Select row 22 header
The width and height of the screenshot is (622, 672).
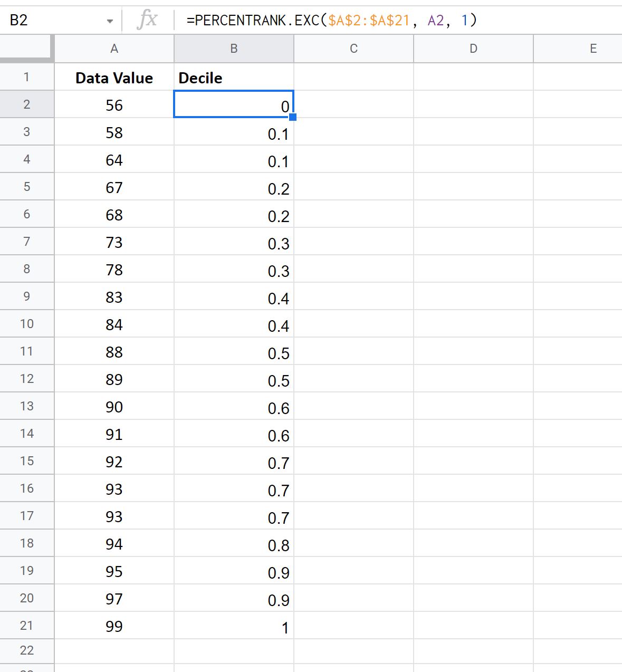click(27, 651)
